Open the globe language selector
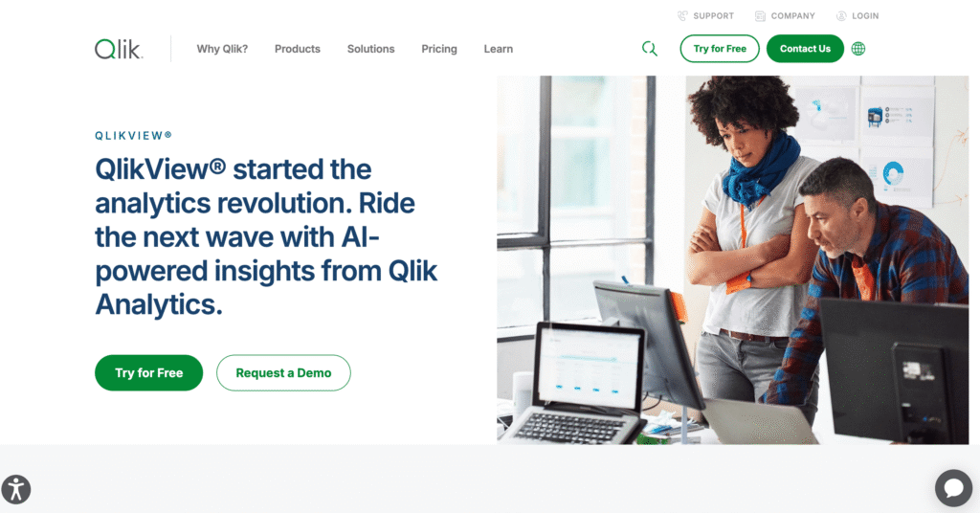This screenshot has width=980, height=513. click(858, 49)
